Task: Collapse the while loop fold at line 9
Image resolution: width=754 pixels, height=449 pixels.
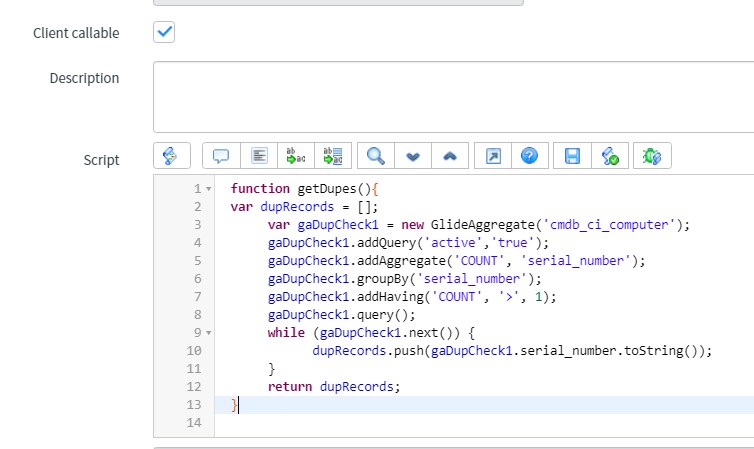Action: pos(209,333)
